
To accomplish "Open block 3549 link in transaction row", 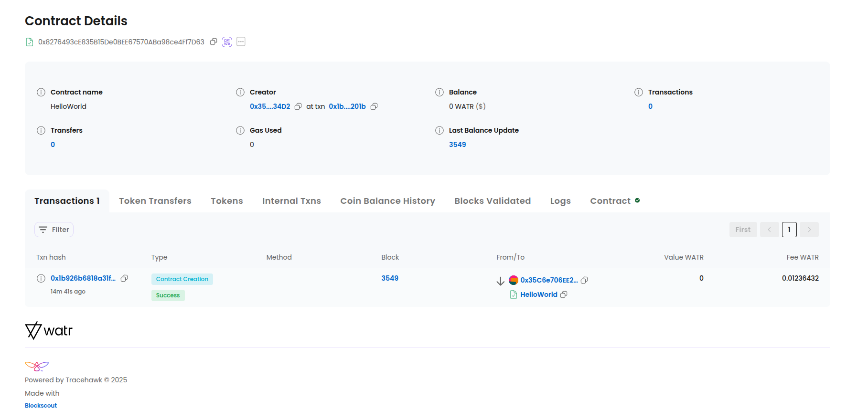I will click(390, 278).
